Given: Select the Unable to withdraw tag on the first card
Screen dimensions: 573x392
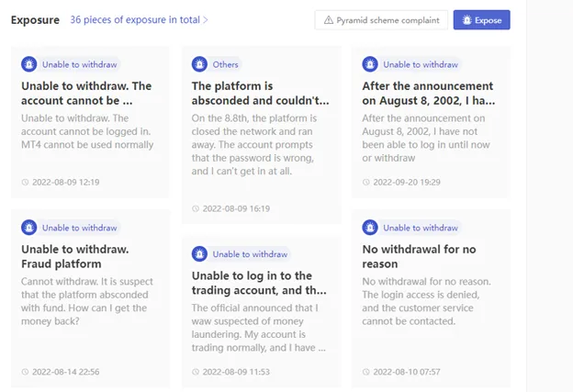Looking at the screenshot, I should (80, 64).
